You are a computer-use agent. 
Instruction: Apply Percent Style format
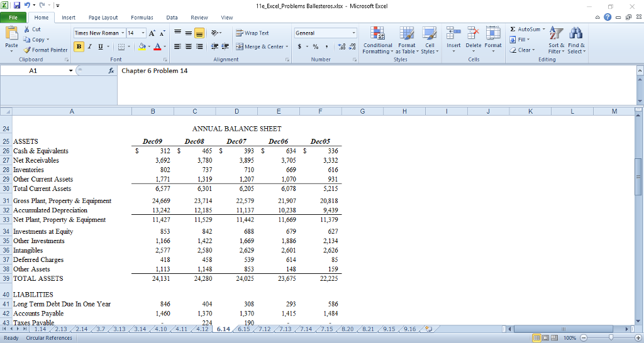316,46
